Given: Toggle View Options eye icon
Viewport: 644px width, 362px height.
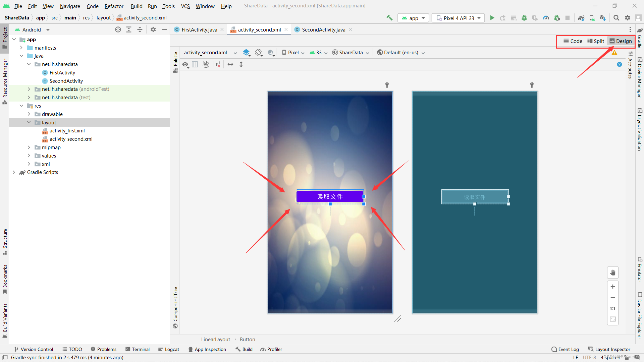Looking at the screenshot, I should click(185, 64).
